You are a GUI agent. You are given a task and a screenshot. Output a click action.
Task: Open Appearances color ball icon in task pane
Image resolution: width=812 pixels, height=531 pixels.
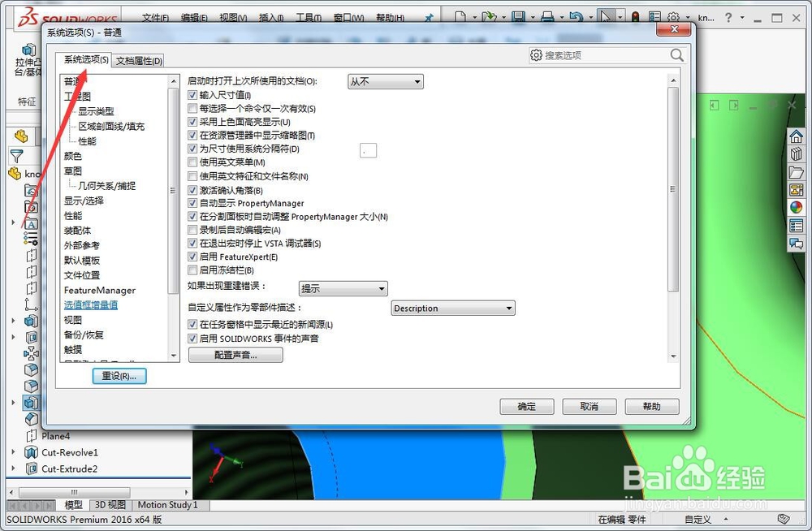pyautogui.click(x=796, y=207)
